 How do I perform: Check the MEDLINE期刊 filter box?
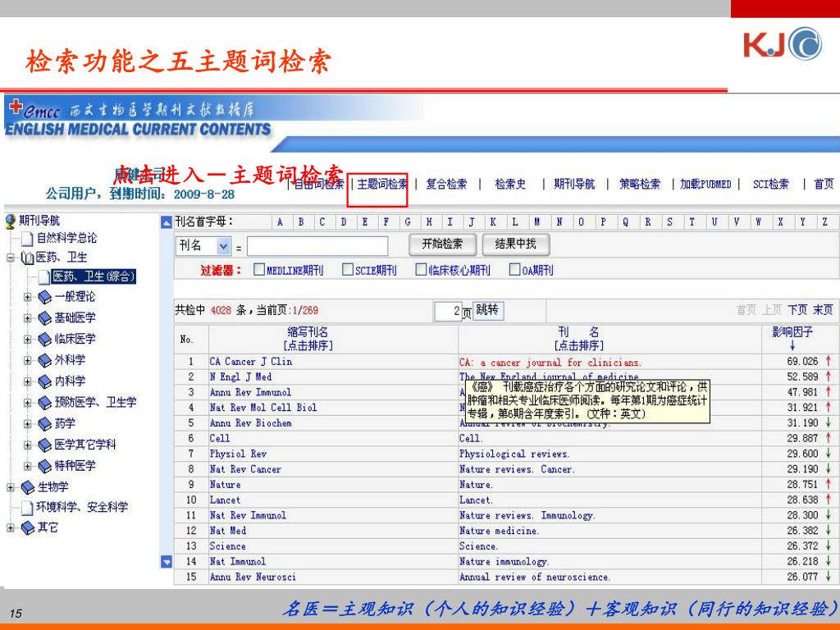259,269
